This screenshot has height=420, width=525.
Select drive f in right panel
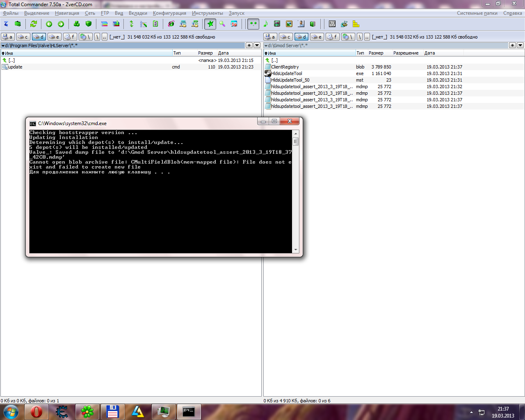click(332, 37)
